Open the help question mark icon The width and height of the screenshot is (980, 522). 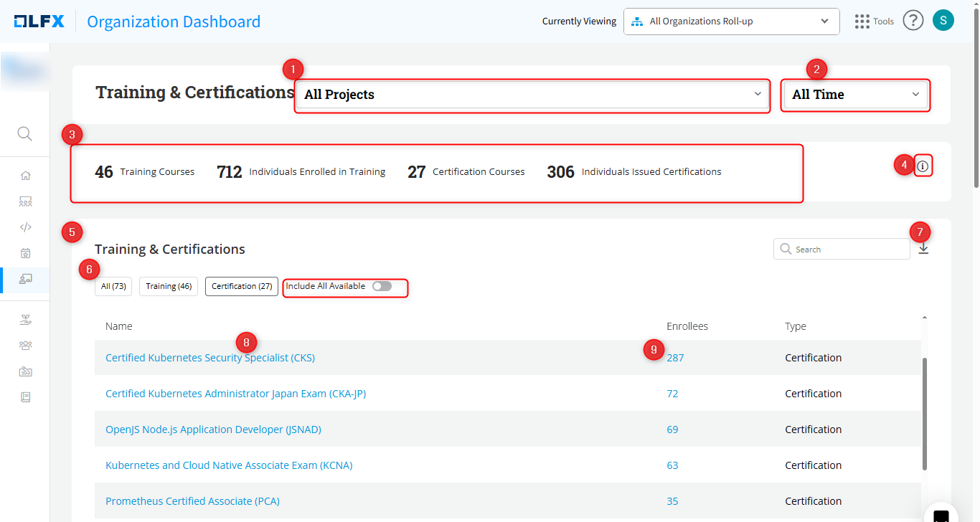point(913,21)
